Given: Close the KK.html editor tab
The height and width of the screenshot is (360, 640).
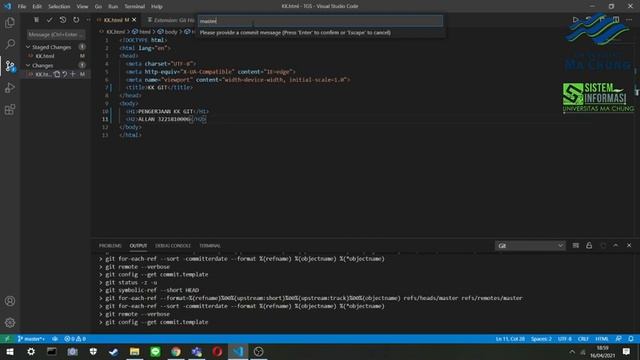Looking at the screenshot, I should (134, 20).
